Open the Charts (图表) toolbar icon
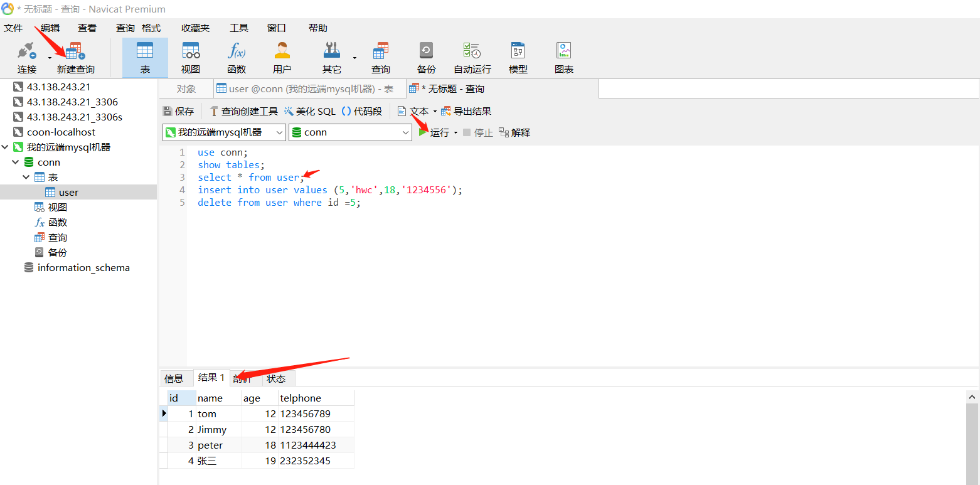The height and width of the screenshot is (485, 980). 564,58
